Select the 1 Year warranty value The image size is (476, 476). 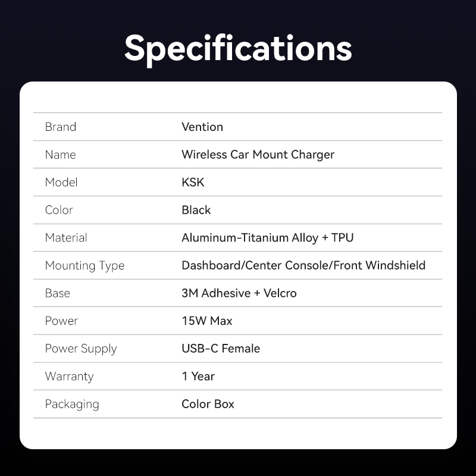(198, 376)
